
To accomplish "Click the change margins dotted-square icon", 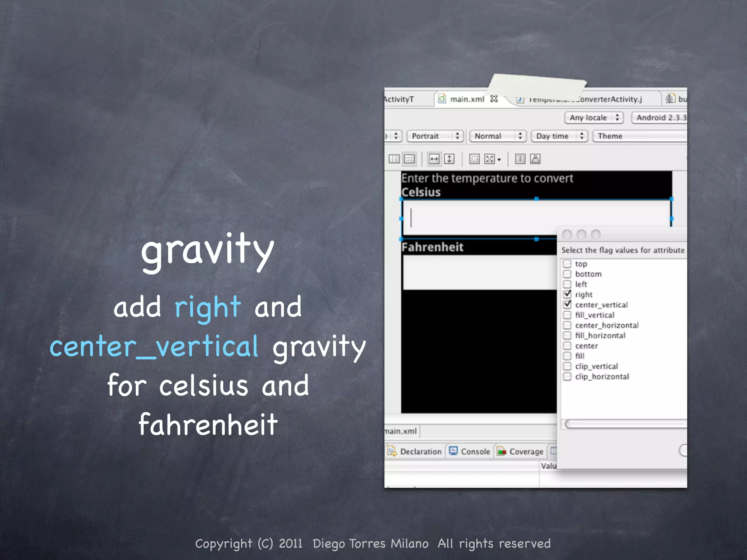I will pyautogui.click(x=474, y=159).
